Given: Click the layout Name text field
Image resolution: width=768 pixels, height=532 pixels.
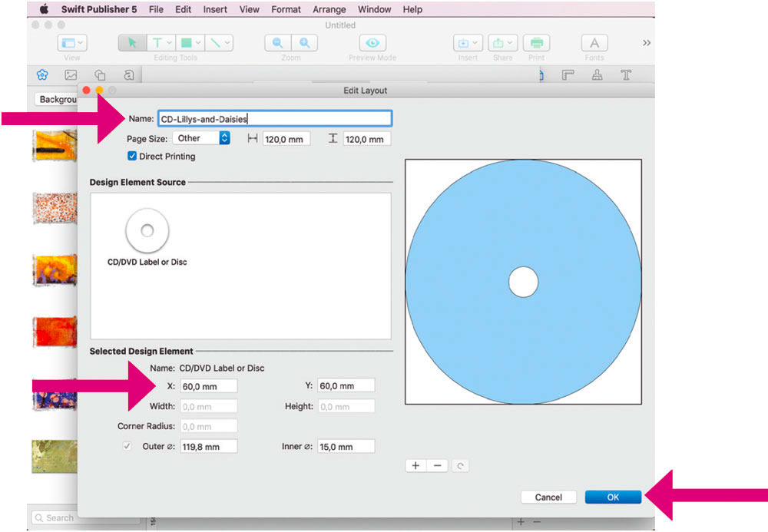Looking at the screenshot, I should coord(275,119).
